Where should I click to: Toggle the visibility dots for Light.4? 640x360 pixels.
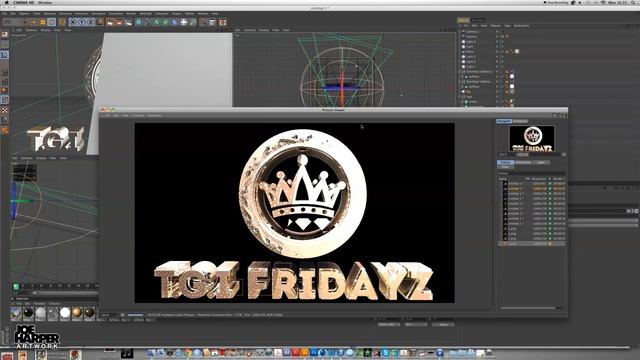pyautogui.click(x=497, y=42)
